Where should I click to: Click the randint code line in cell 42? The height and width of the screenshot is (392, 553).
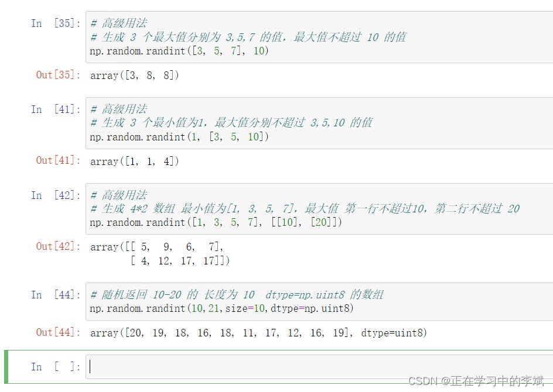[216, 223]
